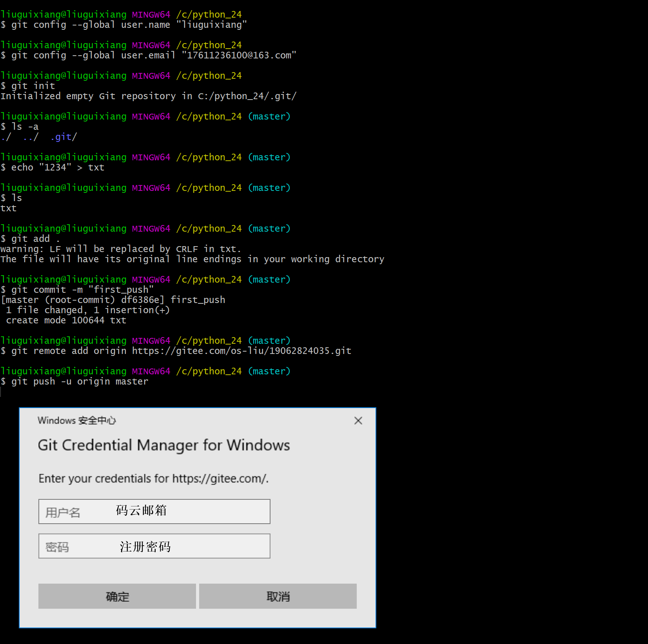Click the 'Git Credential Manager for Windows' heading
The image size is (648, 644).
pyautogui.click(x=164, y=445)
